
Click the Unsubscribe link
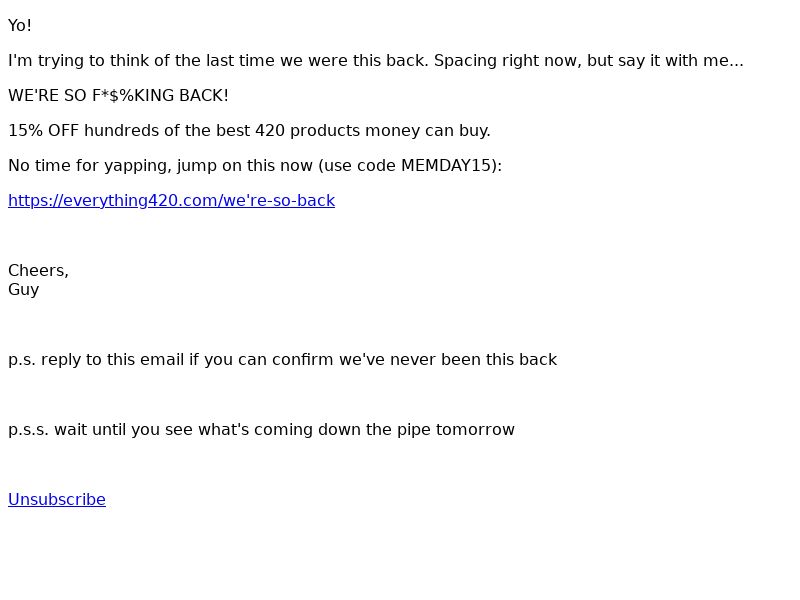(x=57, y=500)
